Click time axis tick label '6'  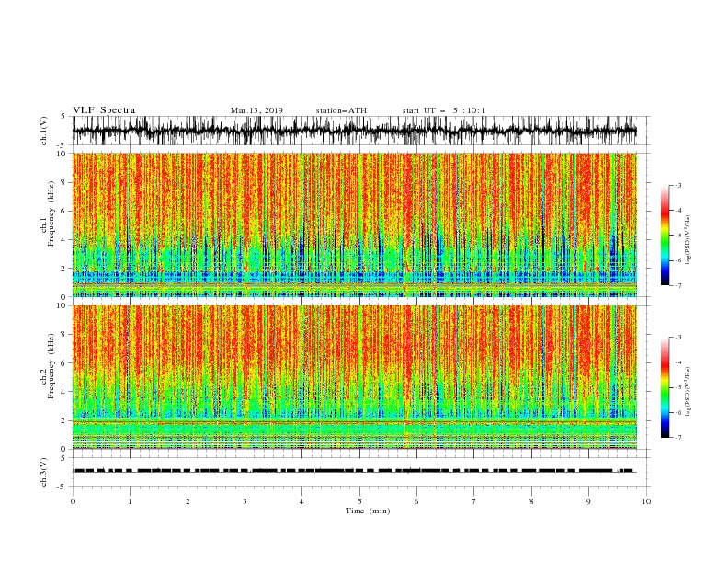[416, 501]
